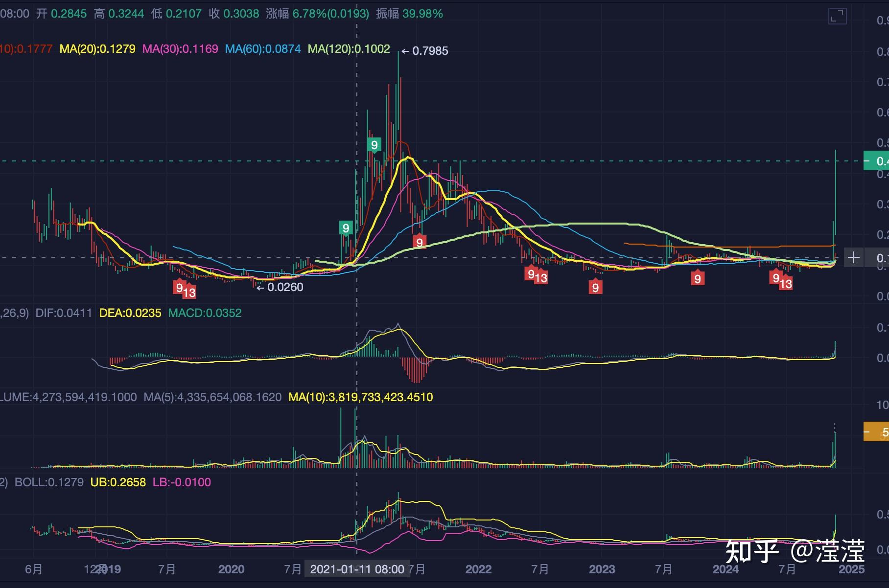Click the DEA:0.0235 indicator value

130,313
